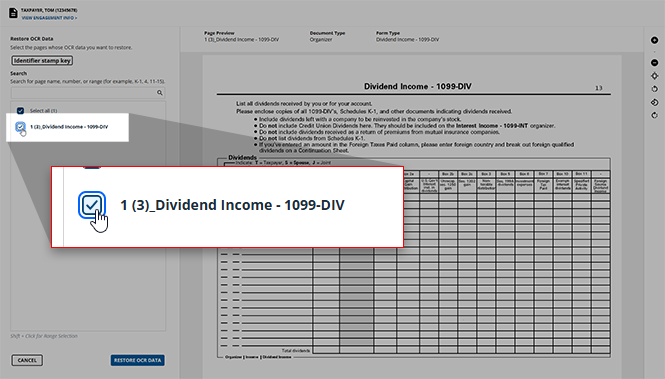Click the Restore OCR Data button
The height and width of the screenshot is (379, 665).
pos(137,360)
